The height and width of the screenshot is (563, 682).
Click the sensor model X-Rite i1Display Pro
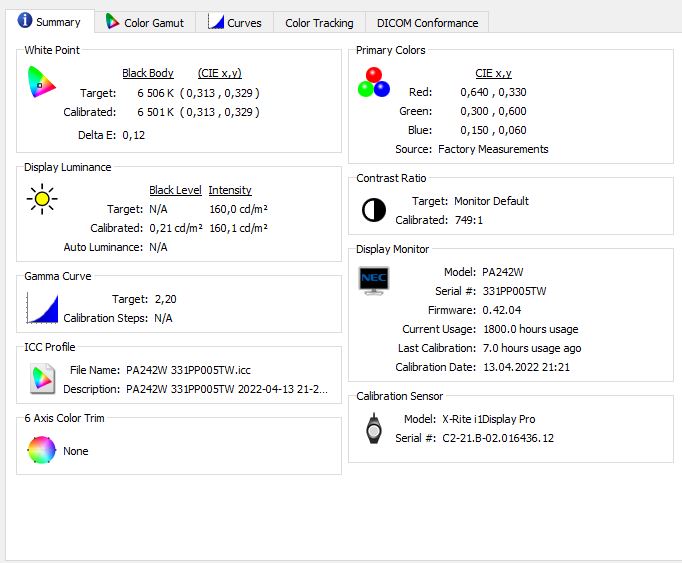tap(489, 419)
